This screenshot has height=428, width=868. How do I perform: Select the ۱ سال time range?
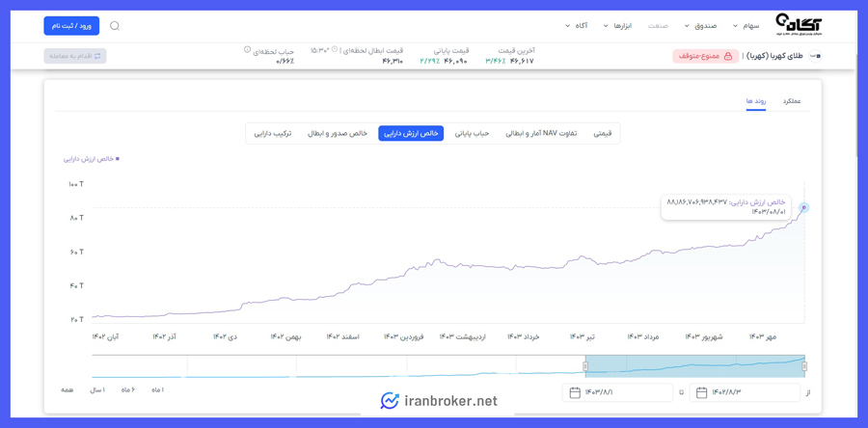click(x=97, y=389)
